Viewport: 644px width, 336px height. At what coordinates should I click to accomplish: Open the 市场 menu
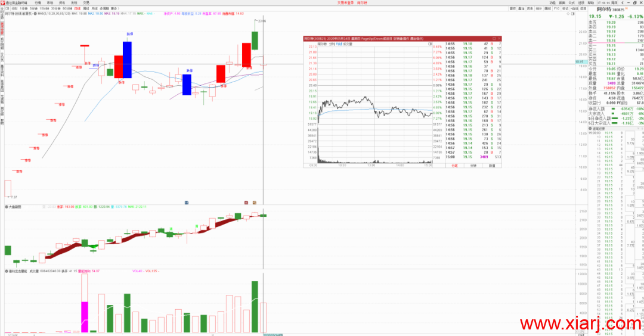49,2
